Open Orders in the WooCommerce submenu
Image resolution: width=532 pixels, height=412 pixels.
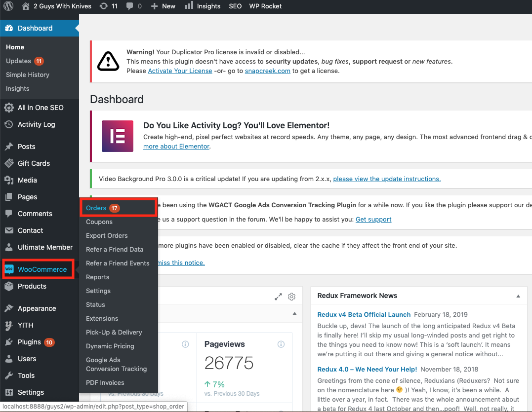point(96,208)
